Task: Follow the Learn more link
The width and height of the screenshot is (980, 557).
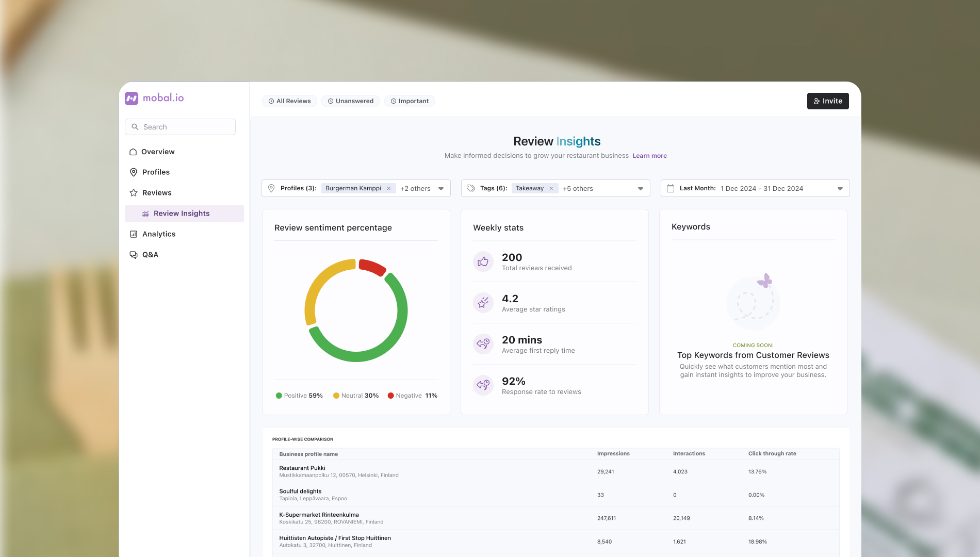Action: (649, 156)
